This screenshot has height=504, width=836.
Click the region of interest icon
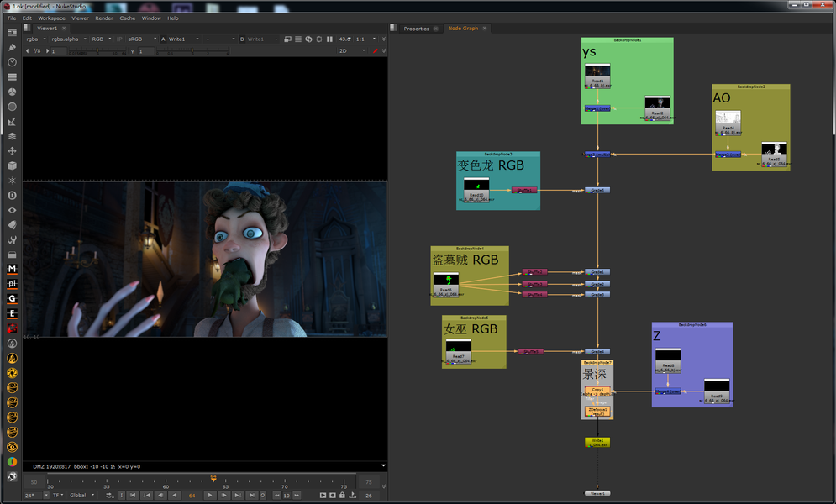click(318, 39)
